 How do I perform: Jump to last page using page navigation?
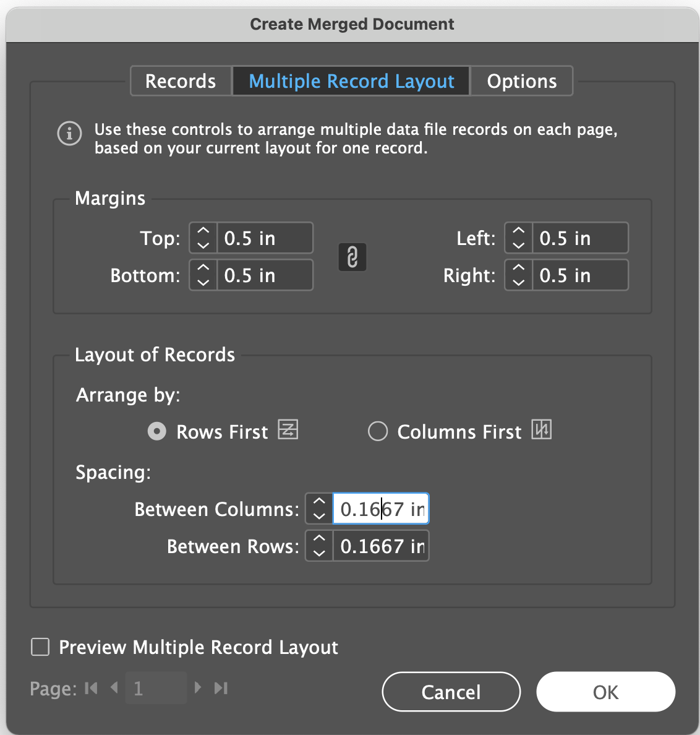(x=221, y=687)
